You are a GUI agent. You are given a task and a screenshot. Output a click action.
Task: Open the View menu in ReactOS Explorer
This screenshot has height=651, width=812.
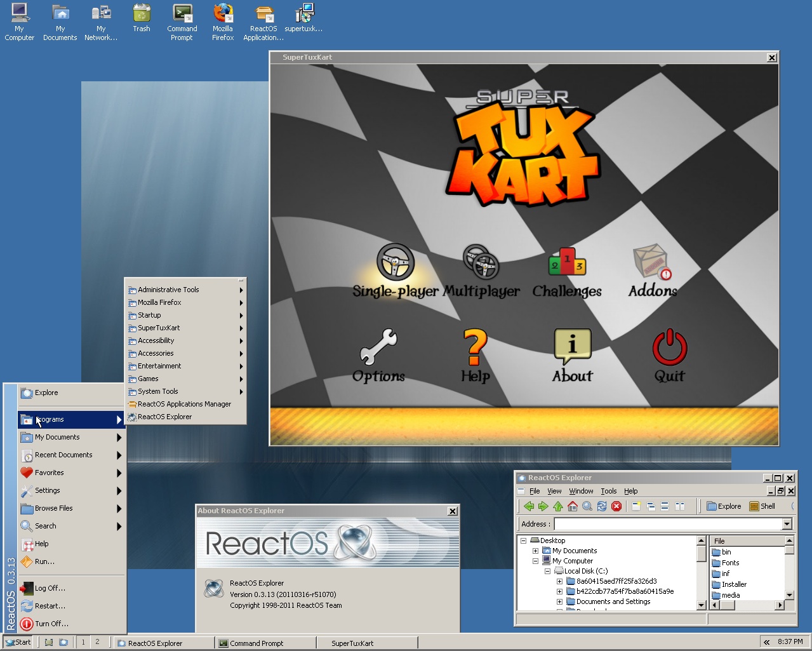[x=554, y=491]
